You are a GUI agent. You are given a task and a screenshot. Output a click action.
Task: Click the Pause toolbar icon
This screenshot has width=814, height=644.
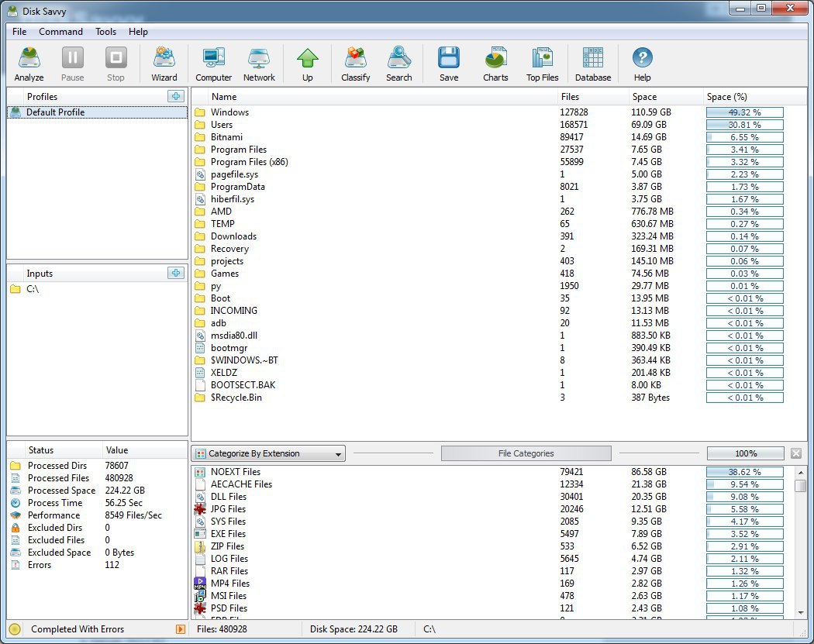pos(73,64)
